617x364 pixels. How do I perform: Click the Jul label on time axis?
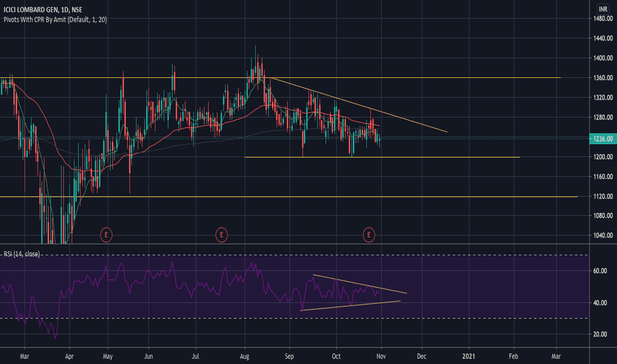[x=195, y=357]
